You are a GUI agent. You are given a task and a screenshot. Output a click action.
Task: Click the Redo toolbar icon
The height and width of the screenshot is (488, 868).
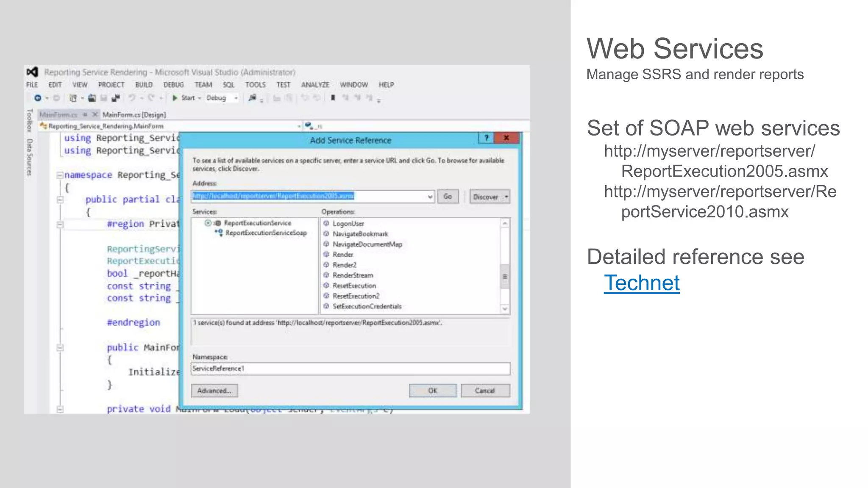click(x=151, y=98)
